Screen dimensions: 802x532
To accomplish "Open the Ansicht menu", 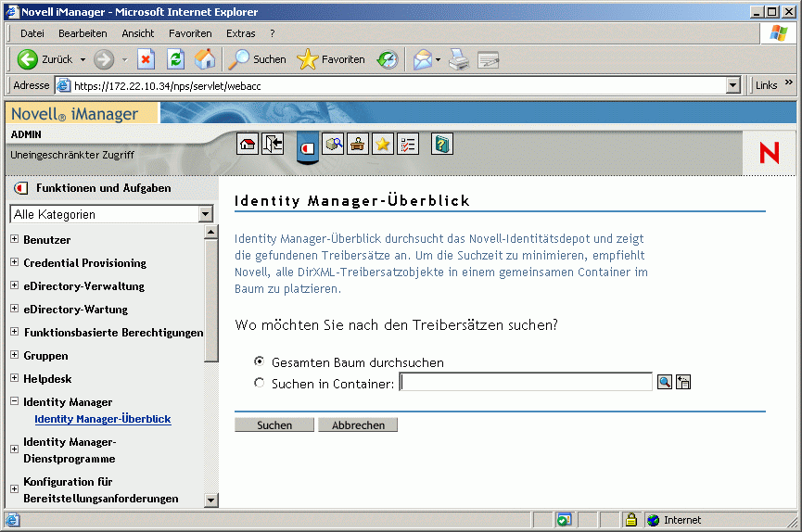I will point(137,33).
